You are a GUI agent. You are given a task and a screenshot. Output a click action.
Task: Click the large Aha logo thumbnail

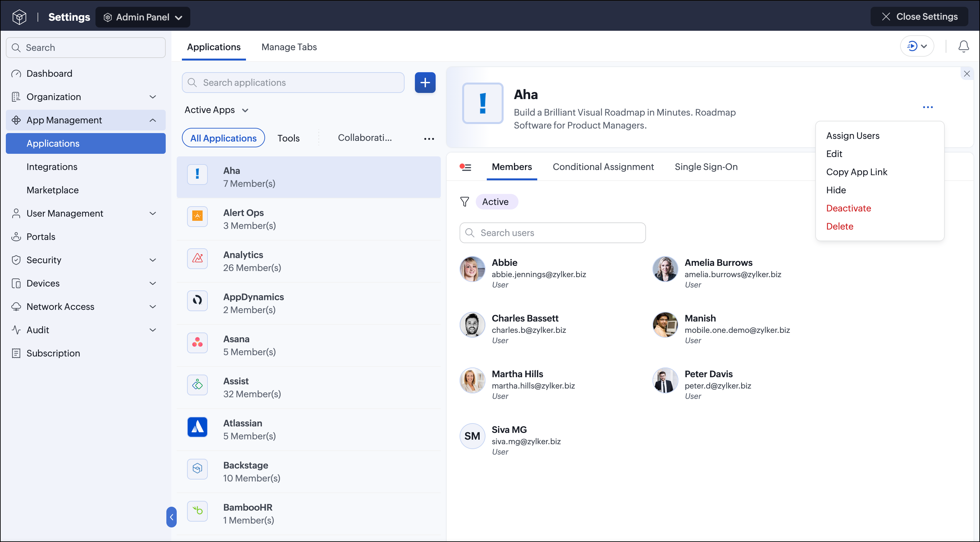(x=483, y=103)
